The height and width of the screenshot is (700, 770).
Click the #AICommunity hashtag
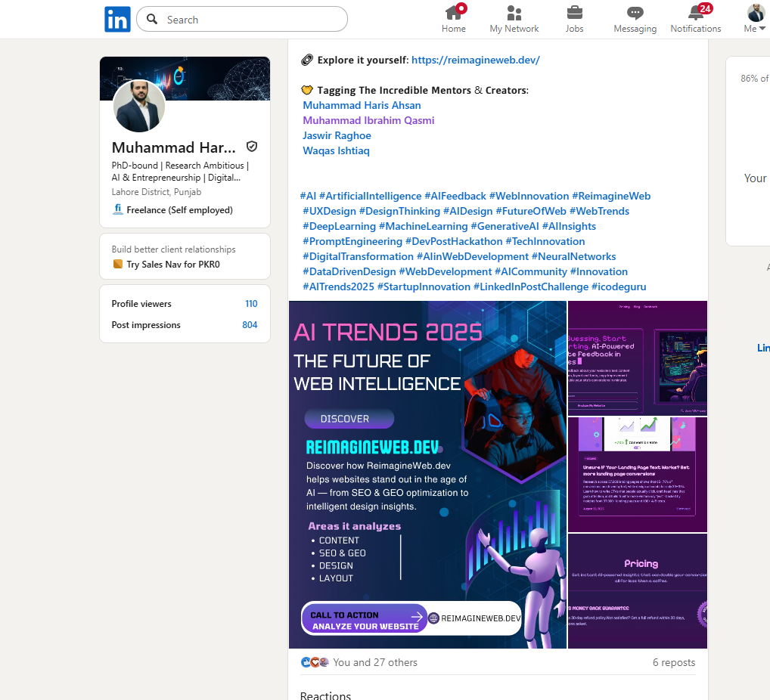tap(531, 272)
